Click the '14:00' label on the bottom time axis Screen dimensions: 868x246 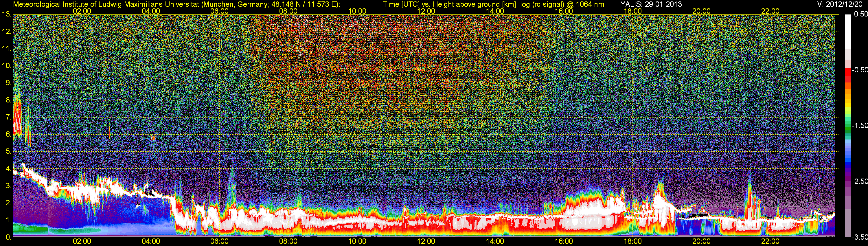click(x=495, y=241)
